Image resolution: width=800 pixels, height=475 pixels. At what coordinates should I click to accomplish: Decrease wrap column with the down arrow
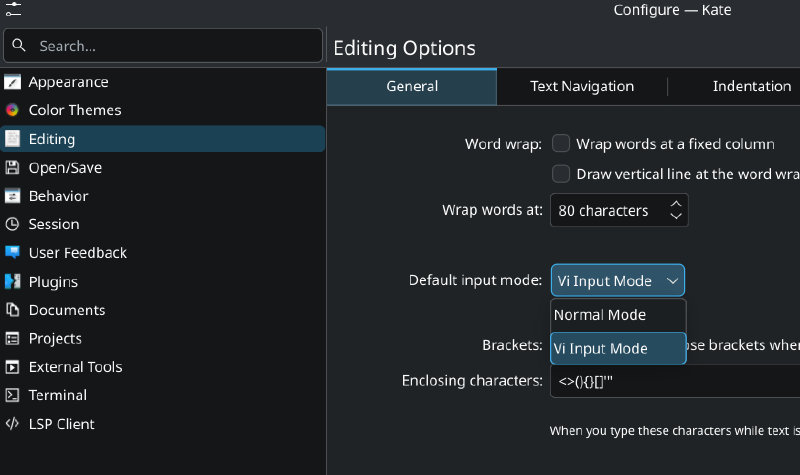point(676,216)
